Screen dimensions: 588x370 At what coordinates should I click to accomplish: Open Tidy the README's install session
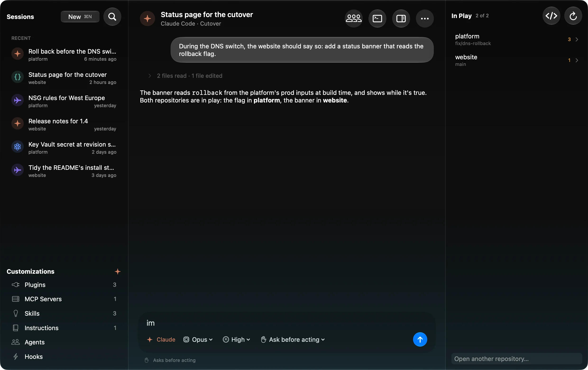[64, 171]
